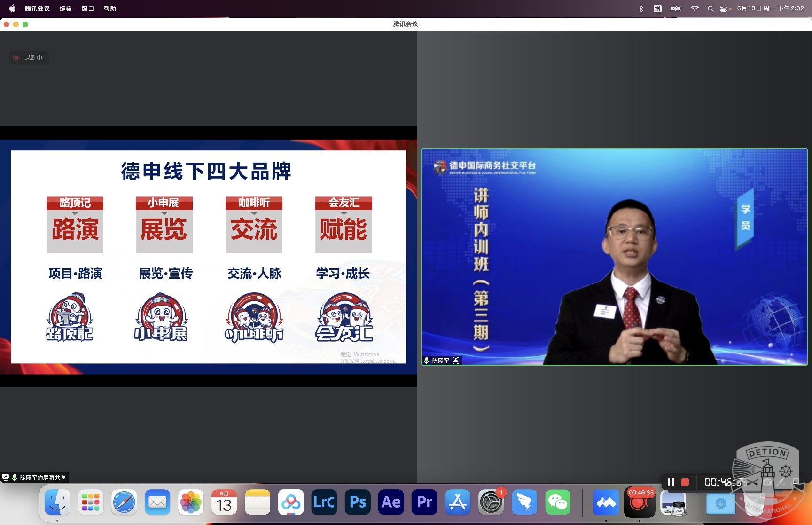The width and height of the screenshot is (812, 525).
Task: Open the Baidu Netdisk cloud icon in Dock
Action: [291, 502]
